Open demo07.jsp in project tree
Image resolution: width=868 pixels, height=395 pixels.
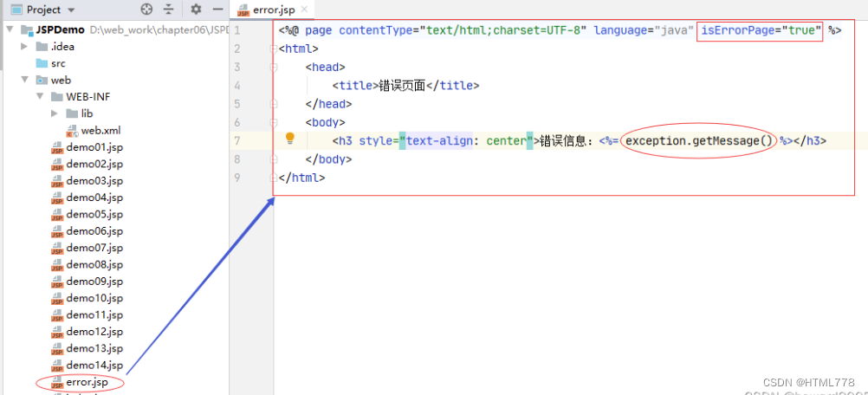tap(94, 248)
